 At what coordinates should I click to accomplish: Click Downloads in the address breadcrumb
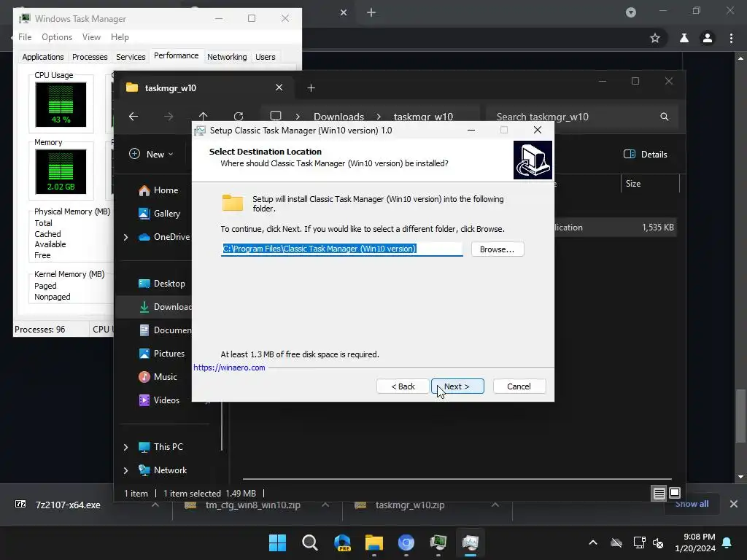(x=338, y=117)
